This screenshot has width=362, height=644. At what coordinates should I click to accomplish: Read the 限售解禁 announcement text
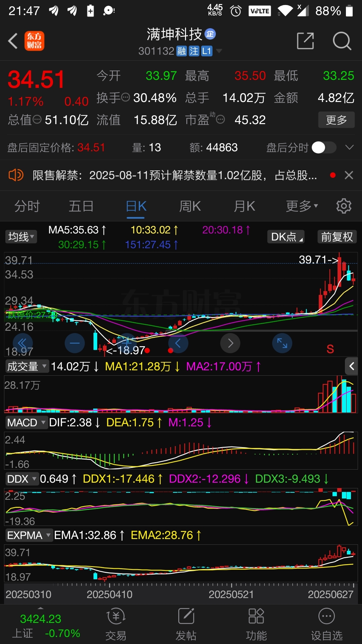[175, 175]
